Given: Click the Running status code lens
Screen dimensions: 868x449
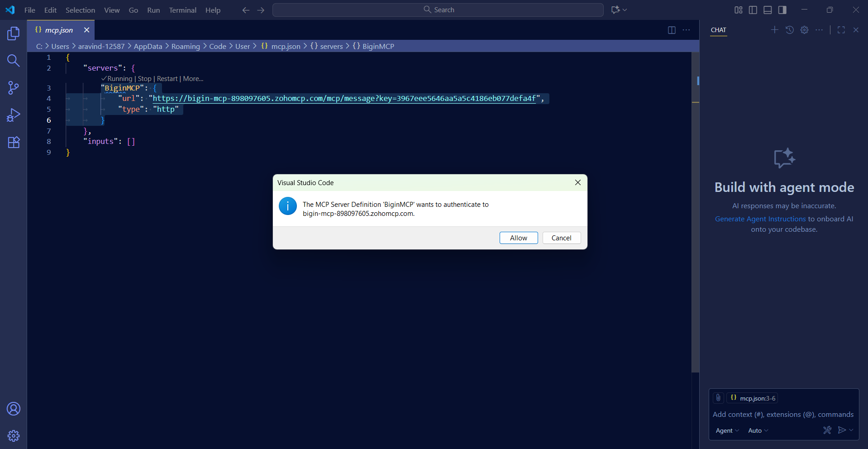Looking at the screenshot, I should tap(117, 79).
